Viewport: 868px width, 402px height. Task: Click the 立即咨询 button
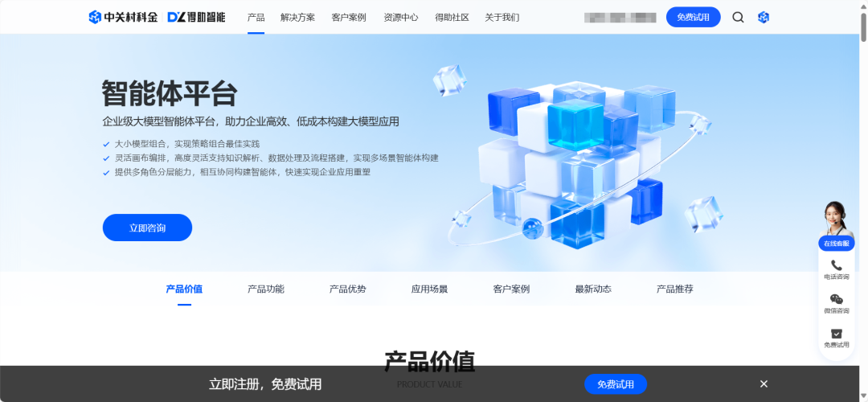click(147, 228)
